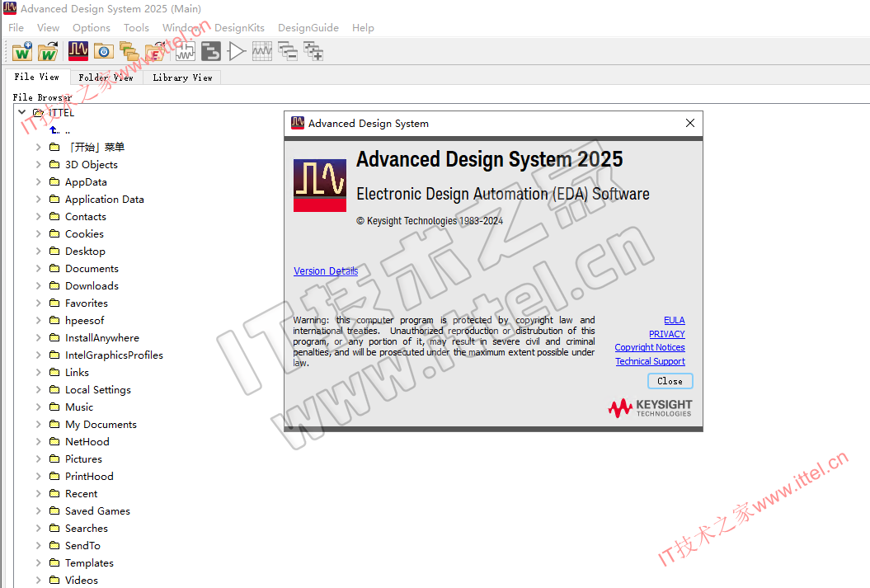Click the stacked folders toolbar icon
Image resolution: width=870 pixels, height=588 pixels.
click(129, 52)
